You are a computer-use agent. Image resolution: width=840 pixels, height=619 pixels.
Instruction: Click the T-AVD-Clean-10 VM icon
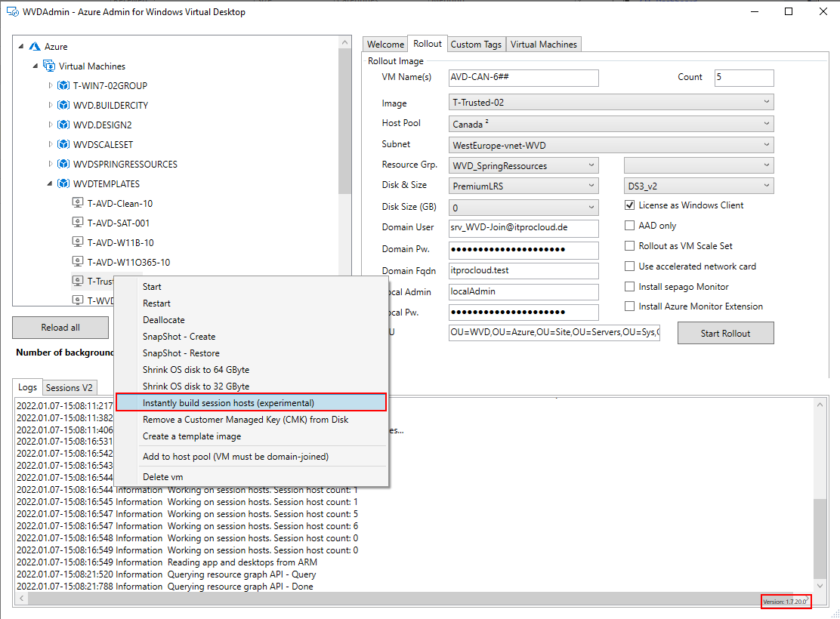78,203
